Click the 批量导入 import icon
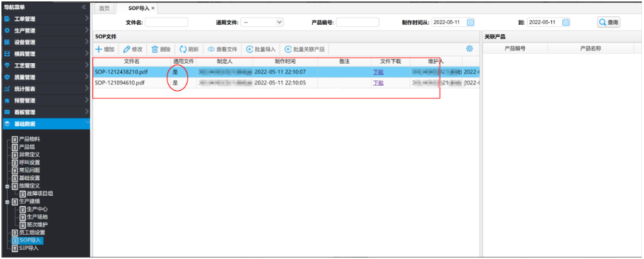 (250, 50)
